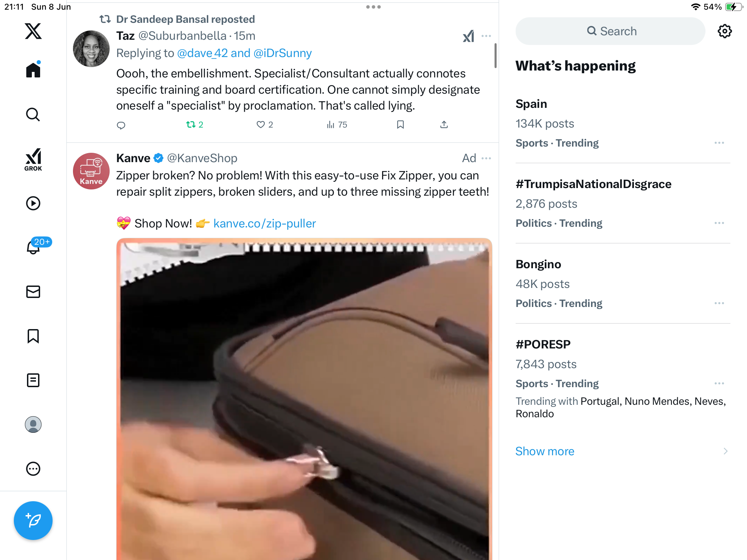The image size is (747, 560).
Task: Toggle repost on Taz's reply
Action: pos(194,124)
